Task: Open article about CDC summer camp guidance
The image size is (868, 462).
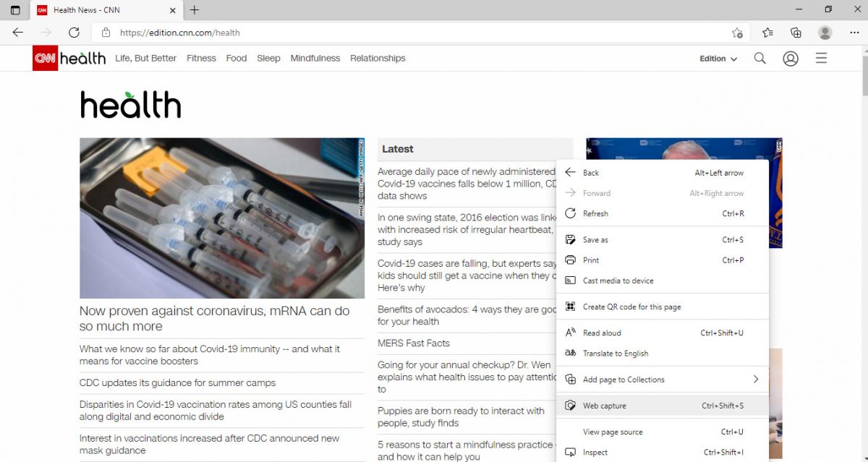Action: point(176,382)
